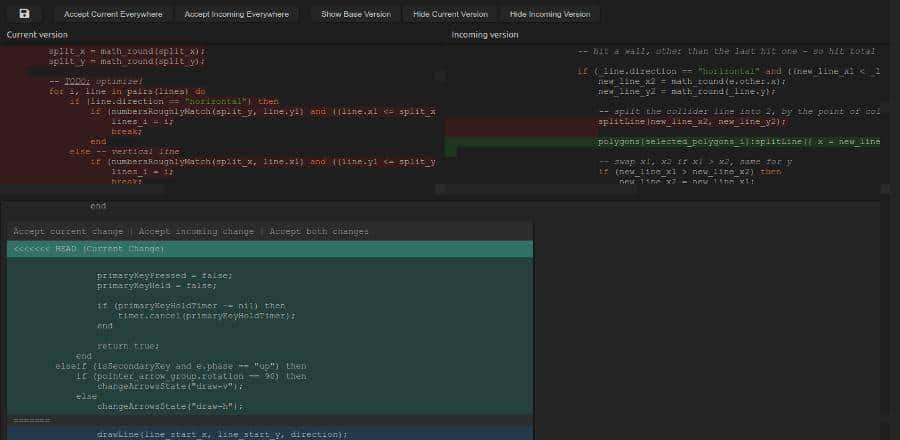Click the line 'changeArrowsState("draw-v");'
Viewport: 900px width, 440px height.
tap(170, 386)
